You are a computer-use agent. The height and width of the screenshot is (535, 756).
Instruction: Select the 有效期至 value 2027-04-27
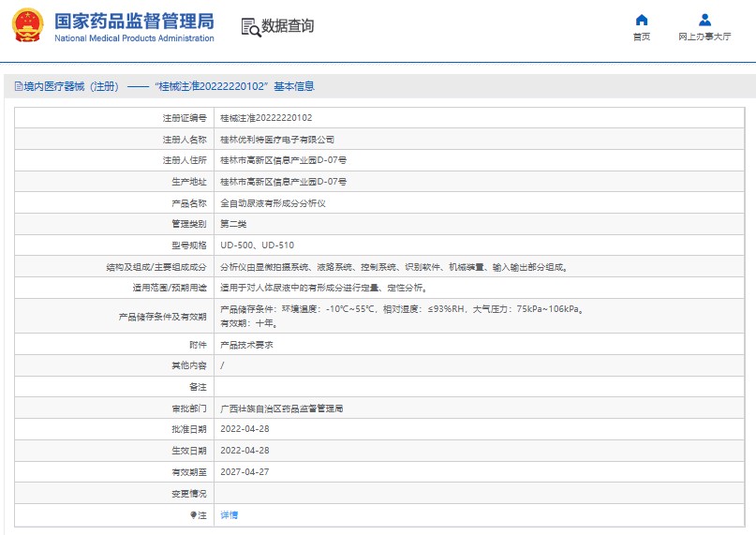[x=245, y=472]
